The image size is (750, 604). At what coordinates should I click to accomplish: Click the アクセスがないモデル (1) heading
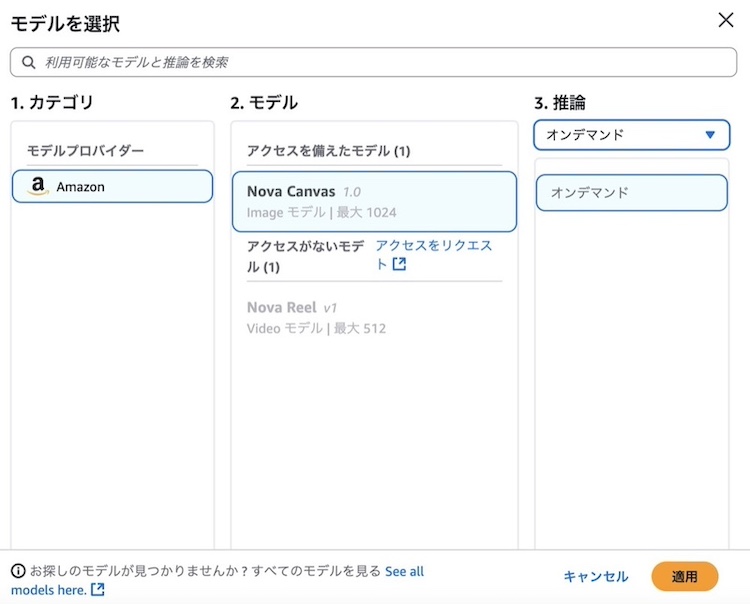click(x=306, y=257)
